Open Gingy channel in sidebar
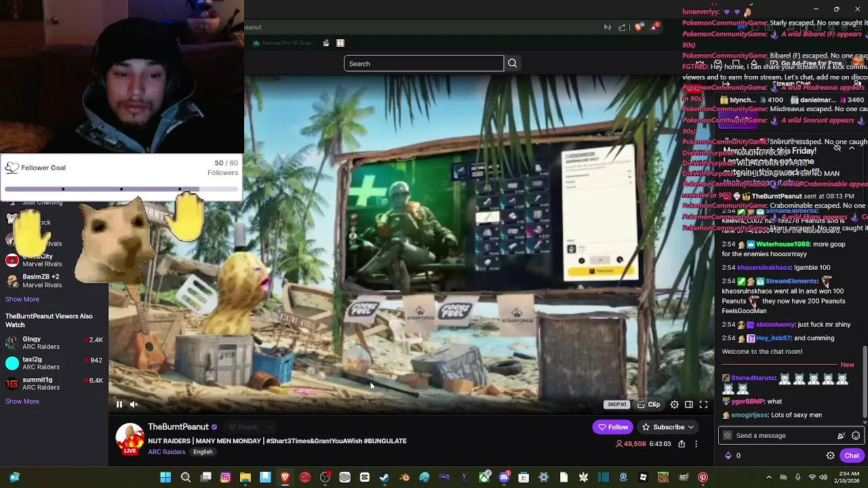The width and height of the screenshot is (868, 488). point(54,343)
